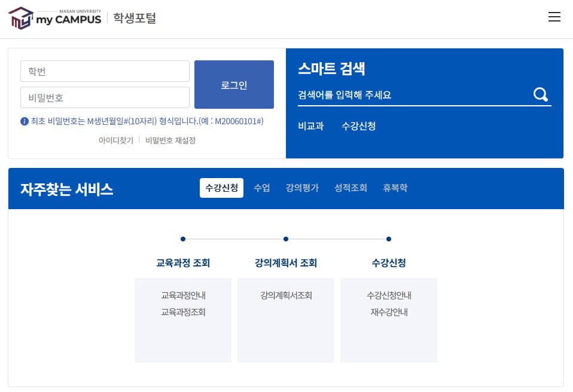Image resolution: width=573 pixels, height=392 pixels.
Task: Open the 교육과정안내 link
Action: (182, 295)
